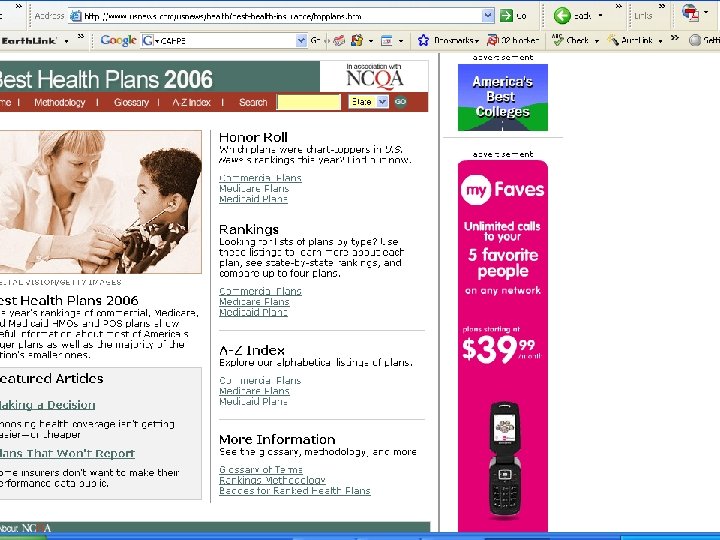720x540 pixels.
Task: Open the Methodology nav item
Action: [60, 102]
